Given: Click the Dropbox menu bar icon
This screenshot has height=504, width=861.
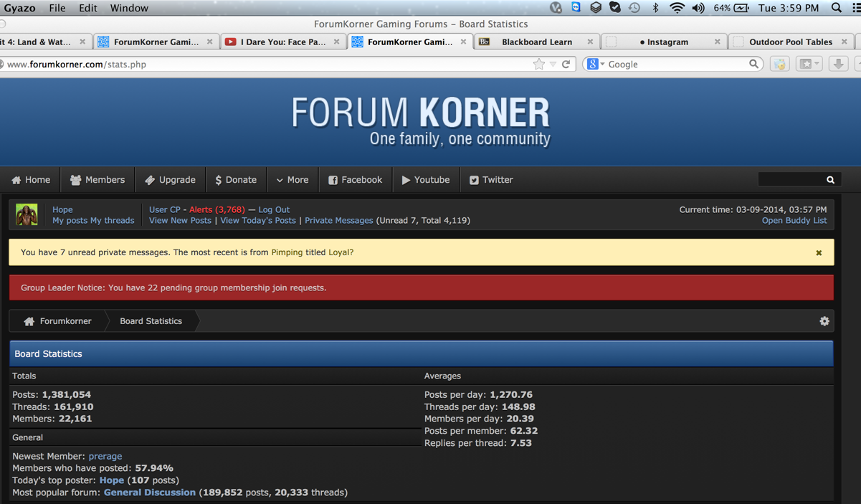Looking at the screenshot, I should coord(596,8).
